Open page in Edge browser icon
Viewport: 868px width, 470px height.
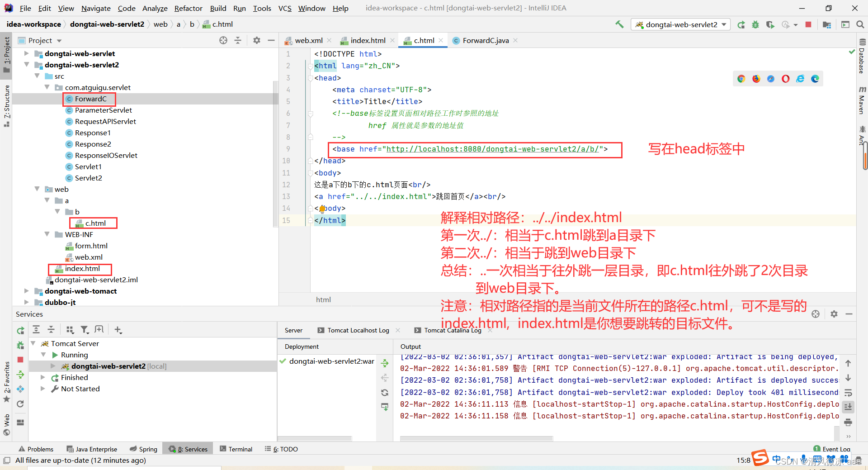pyautogui.click(x=815, y=79)
